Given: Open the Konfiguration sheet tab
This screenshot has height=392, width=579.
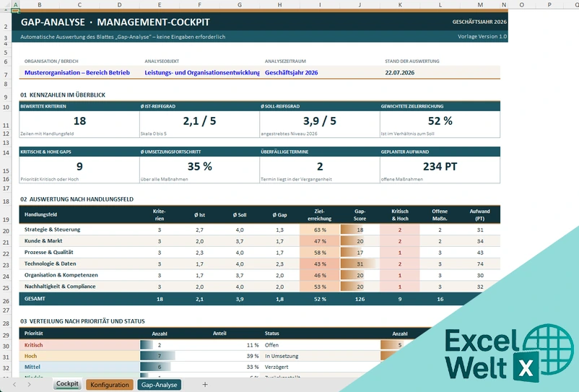Looking at the screenshot, I should coord(110,385).
